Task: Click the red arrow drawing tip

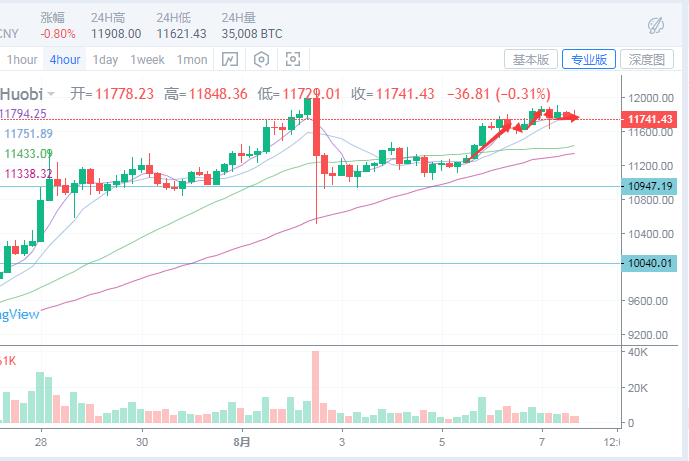Action: pyautogui.click(x=576, y=118)
